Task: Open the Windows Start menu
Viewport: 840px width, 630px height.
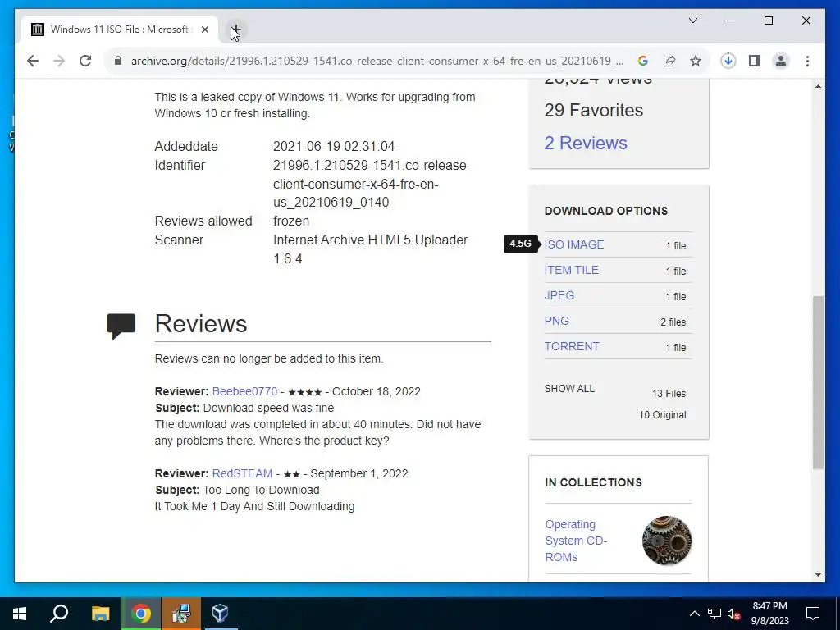Action: (x=20, y=614)
